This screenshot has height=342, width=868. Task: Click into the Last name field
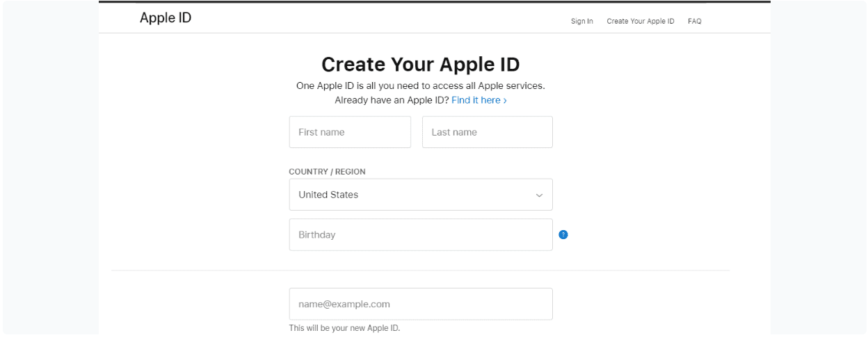coord(487,132)
